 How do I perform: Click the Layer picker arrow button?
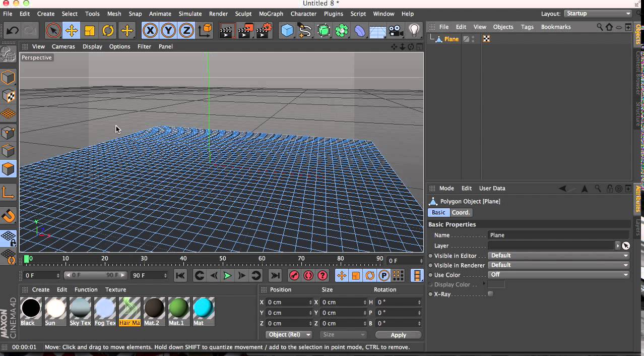tap(626, 246)
